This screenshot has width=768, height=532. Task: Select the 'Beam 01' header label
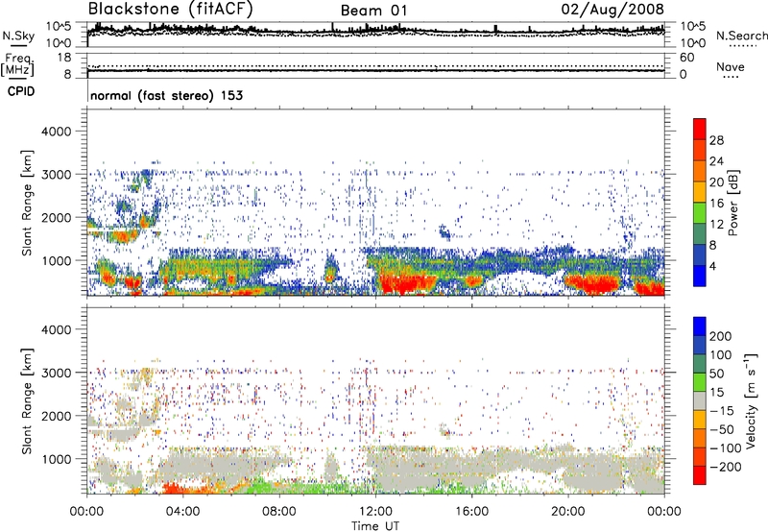click(373, 11)
